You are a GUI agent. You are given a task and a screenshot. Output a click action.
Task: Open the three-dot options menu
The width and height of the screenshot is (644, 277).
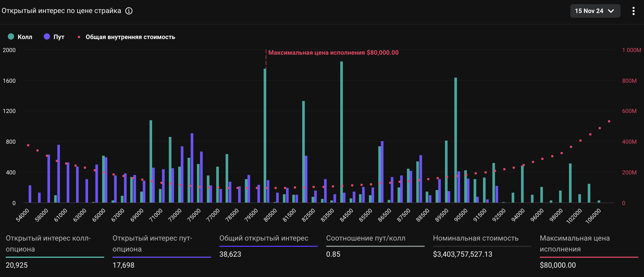point(633,11)
